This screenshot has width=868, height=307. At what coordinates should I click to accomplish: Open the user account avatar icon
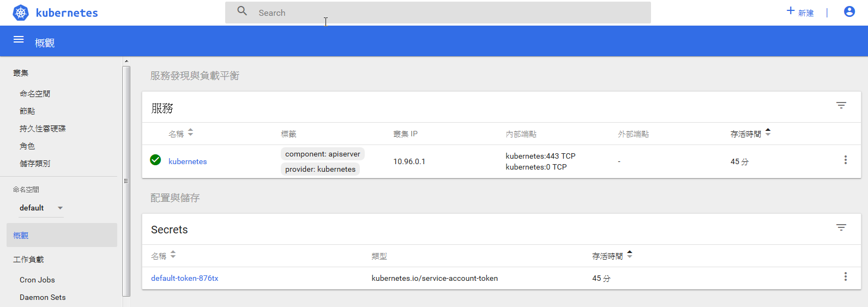(x=849, y=11)
